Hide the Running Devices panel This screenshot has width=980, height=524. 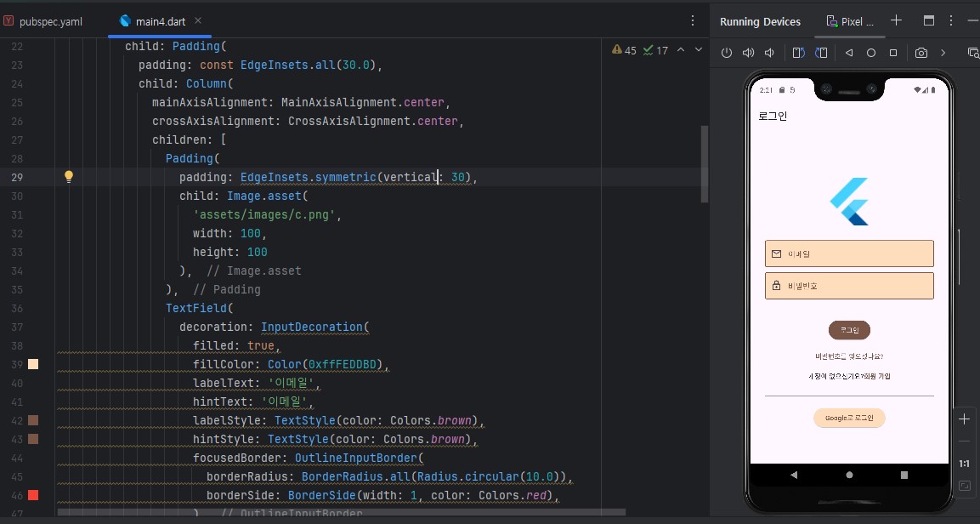point(972,20)
